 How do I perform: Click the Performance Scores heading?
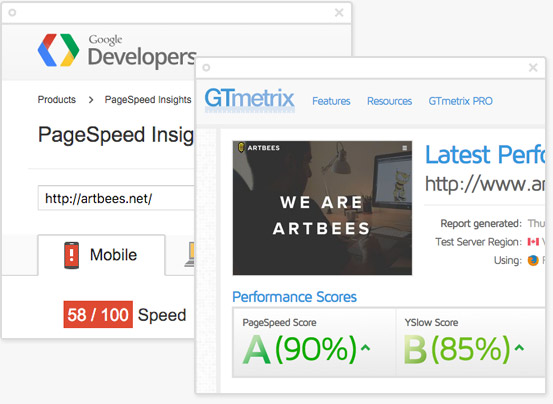point(294,297)
